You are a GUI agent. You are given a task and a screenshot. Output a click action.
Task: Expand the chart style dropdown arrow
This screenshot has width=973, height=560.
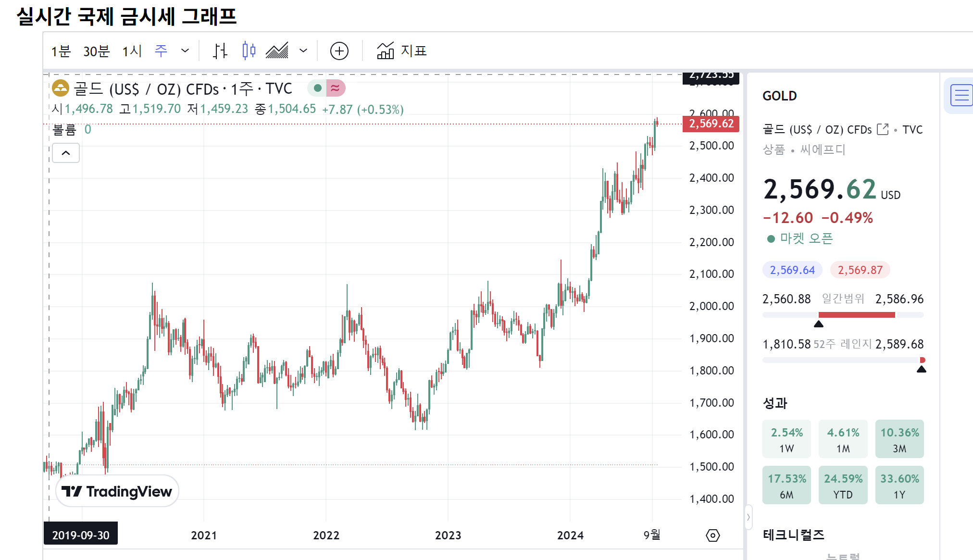pyautogui.click(x=303, y=50)
